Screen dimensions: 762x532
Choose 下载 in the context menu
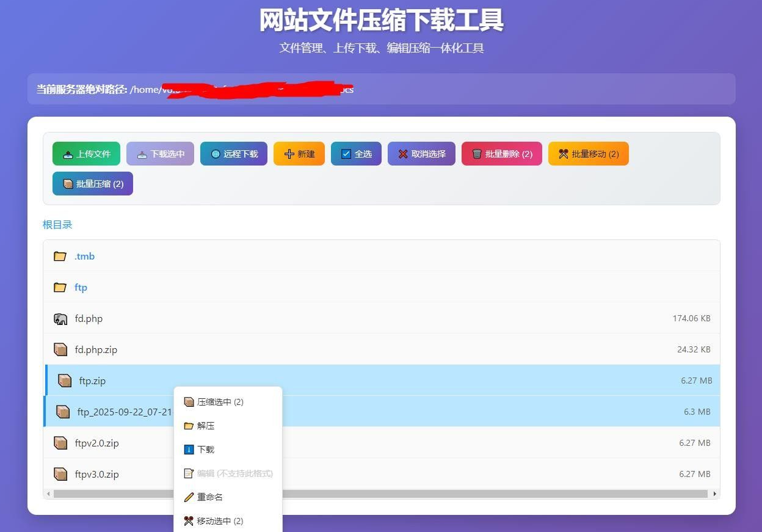206,450
